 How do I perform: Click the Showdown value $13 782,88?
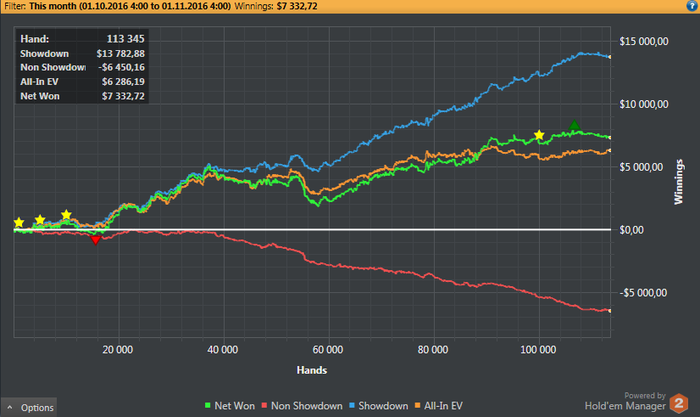(121, 54)
